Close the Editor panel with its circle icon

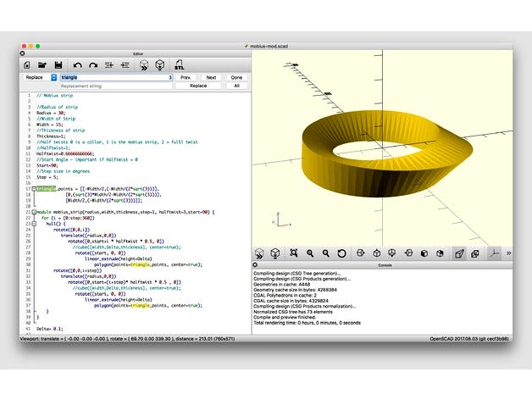click(22, 53)
